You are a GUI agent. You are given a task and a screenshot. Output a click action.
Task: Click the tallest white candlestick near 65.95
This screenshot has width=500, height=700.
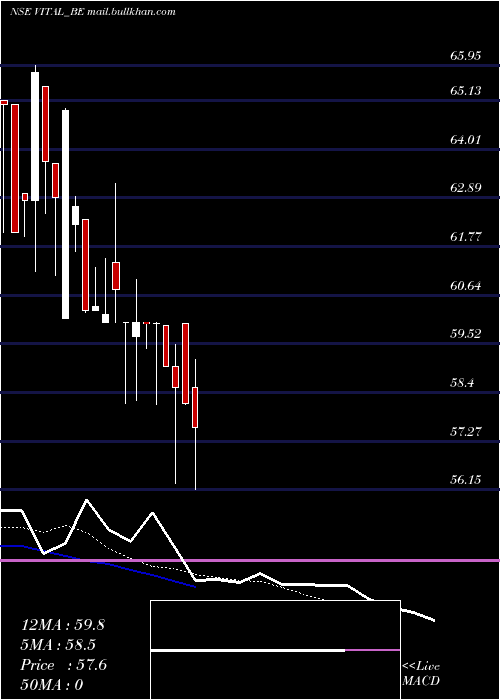(35, 136)
